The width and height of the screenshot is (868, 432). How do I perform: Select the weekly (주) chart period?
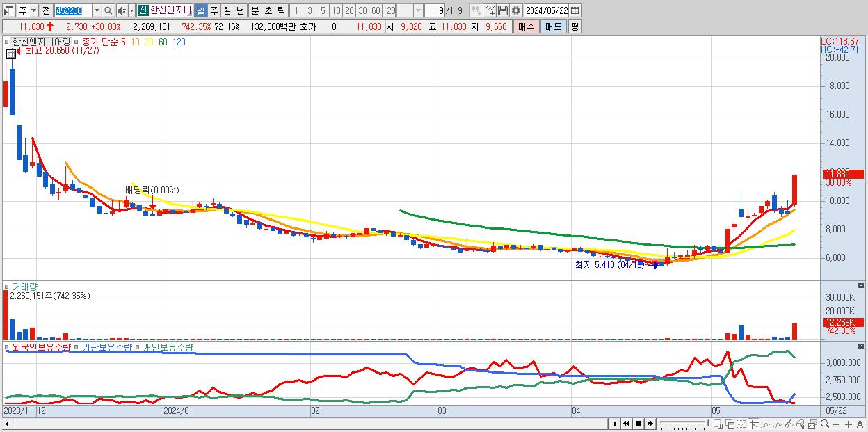click(214, 10)
